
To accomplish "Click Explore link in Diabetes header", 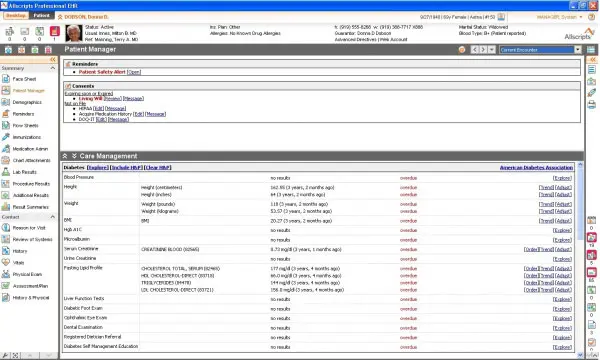I will (98, 168).
